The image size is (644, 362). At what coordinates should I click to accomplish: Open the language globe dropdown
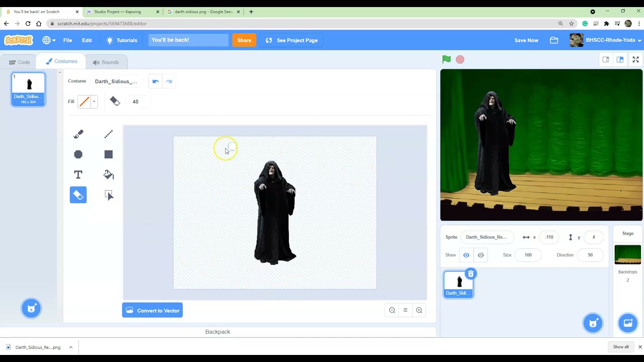[x=48, y=40]
